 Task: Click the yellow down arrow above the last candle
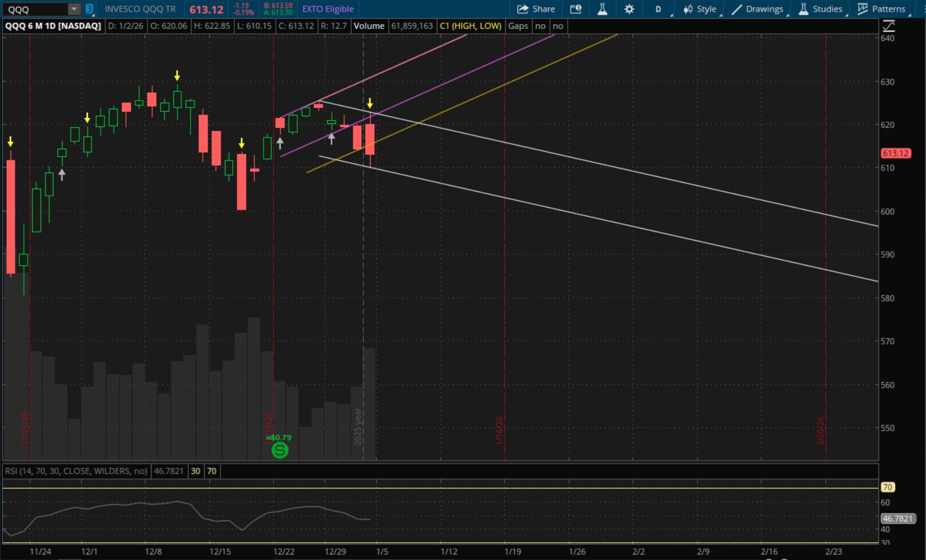(370, 103)
